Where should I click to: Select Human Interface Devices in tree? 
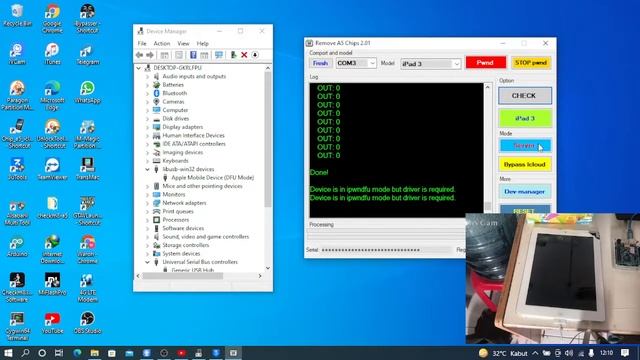tap(193, 136)
